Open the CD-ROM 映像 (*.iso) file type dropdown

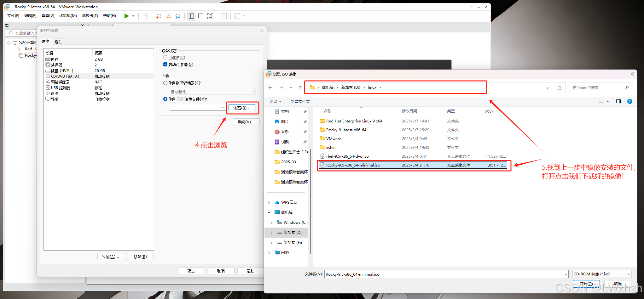(602, 274)
